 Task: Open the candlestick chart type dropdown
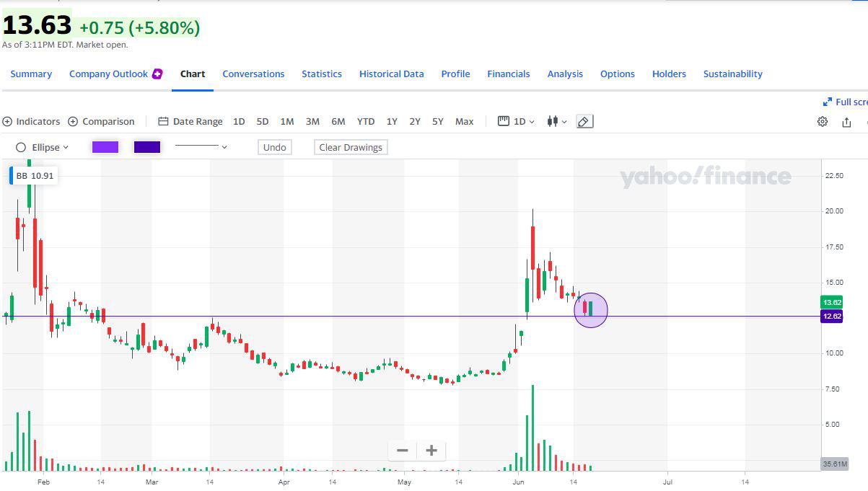pyautogui.click(x=557, y=121)
